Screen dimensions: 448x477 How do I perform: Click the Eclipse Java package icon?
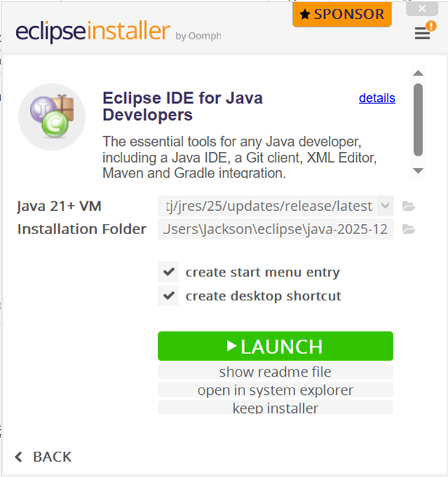52,117
